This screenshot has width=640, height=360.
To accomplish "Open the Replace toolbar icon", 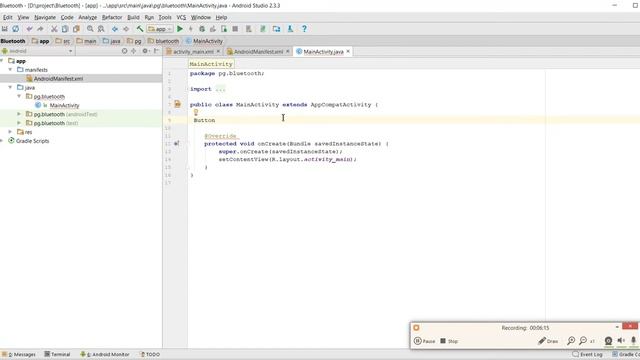I will (101, 29).
